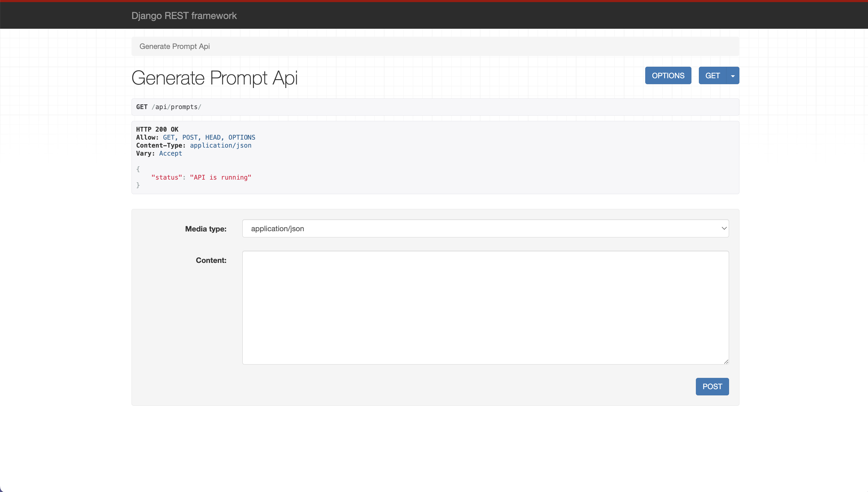Screen dimensions: 868x492
Task: Submit the form with POST button
Action: point(712,386)
